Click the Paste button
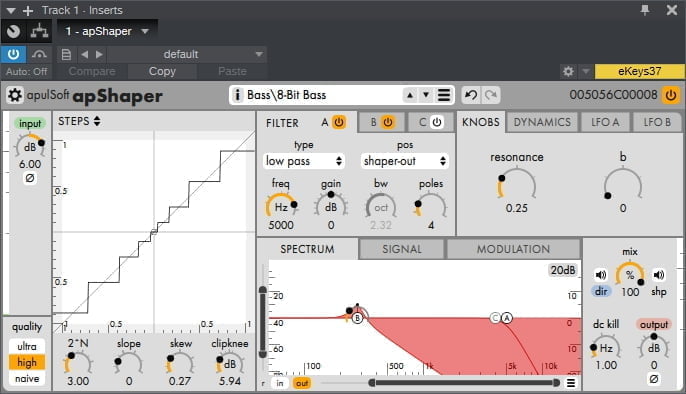 point(232,71)
